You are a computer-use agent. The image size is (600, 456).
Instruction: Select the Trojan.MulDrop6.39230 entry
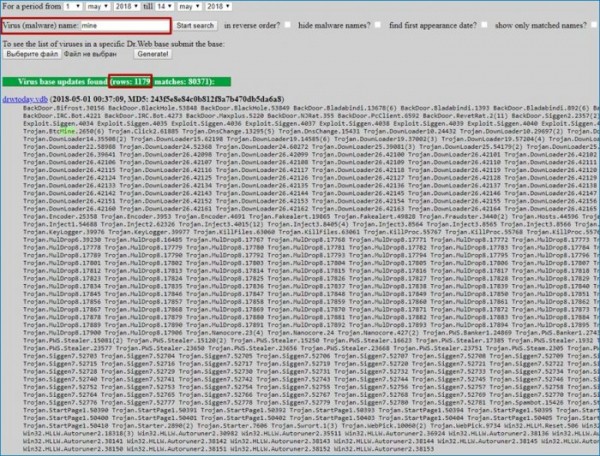[62, 239]
